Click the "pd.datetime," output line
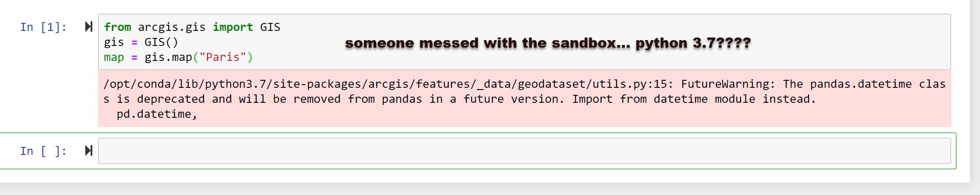 point(157,114)
